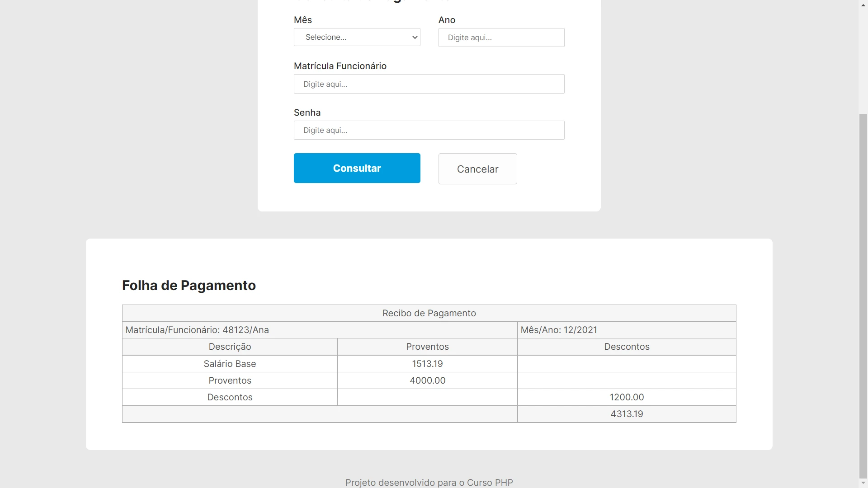Click the Proventos column header
The height and width of the screenshot is (488, 868).
[427, 347]
